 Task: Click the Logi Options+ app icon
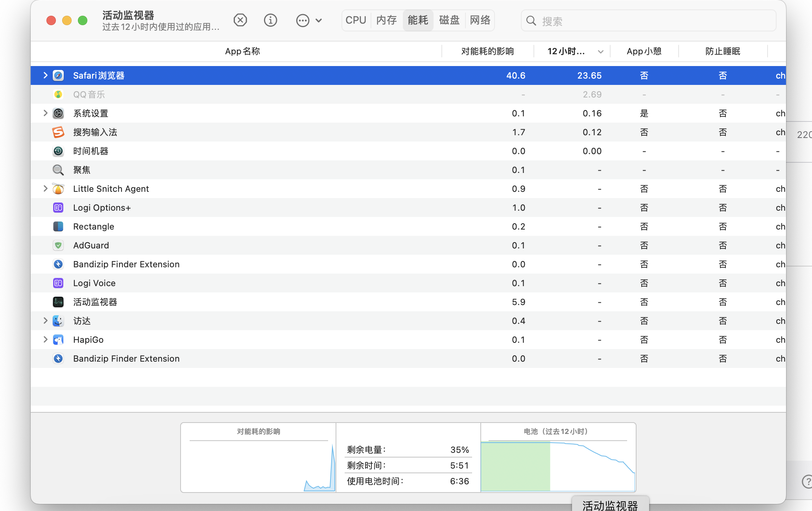pyautogui.click(x=58, y=208)
